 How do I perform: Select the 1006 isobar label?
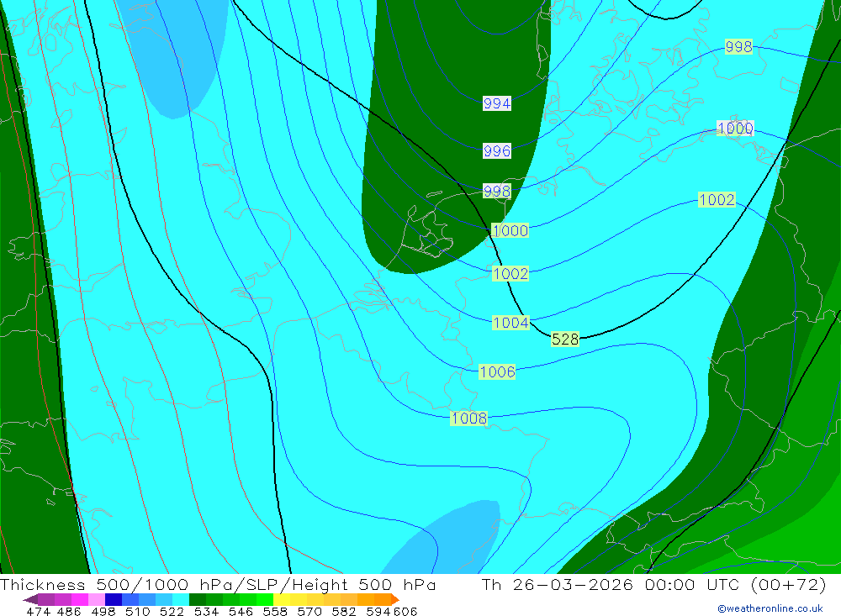coord(497,372)
